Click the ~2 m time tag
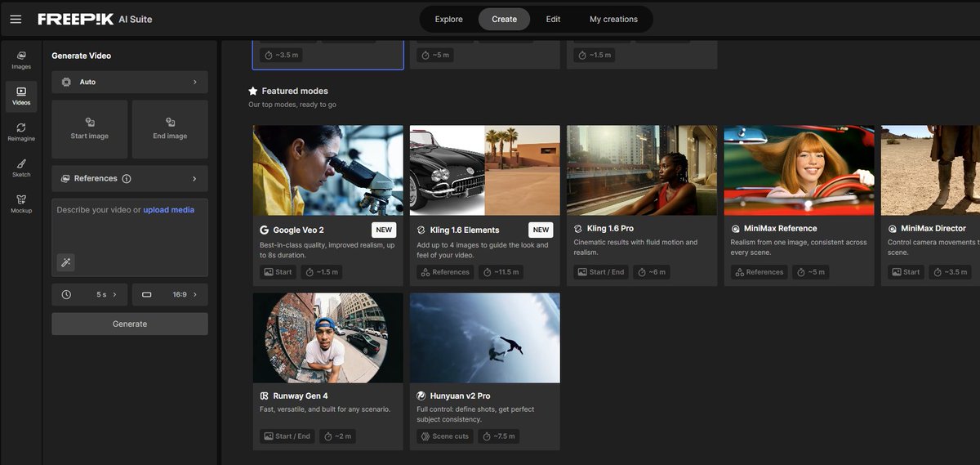This screenshot has width=980, height=465. pyautogui.click(x=337, y=436)
